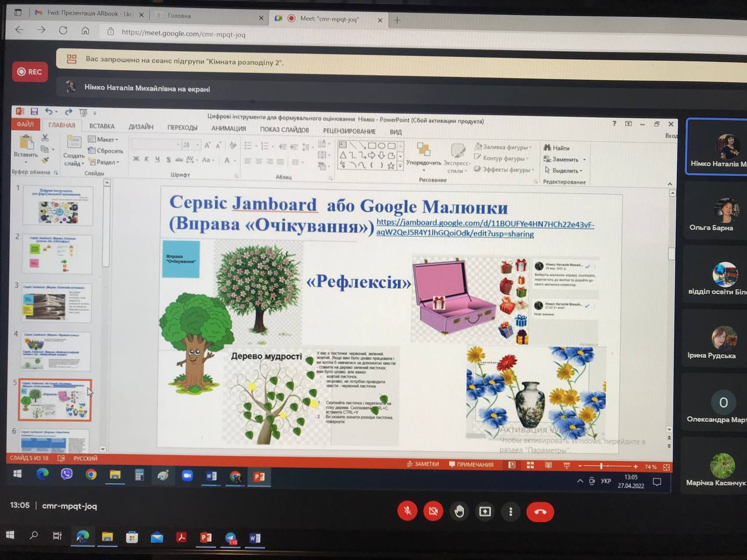Open Zoom from the shared taskbar
The image size is (747, 560).
pyautogui.click(x=187, y=475)
